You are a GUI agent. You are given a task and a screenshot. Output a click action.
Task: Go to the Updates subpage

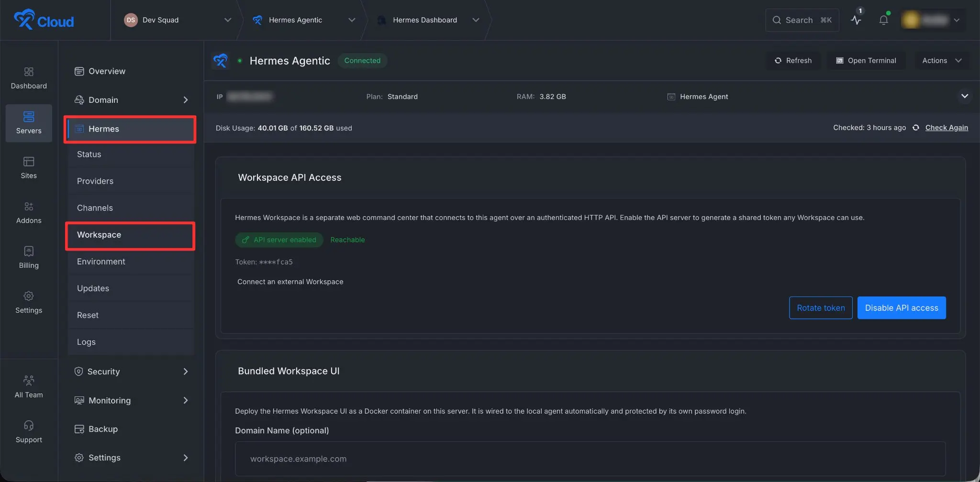[130, 288]
